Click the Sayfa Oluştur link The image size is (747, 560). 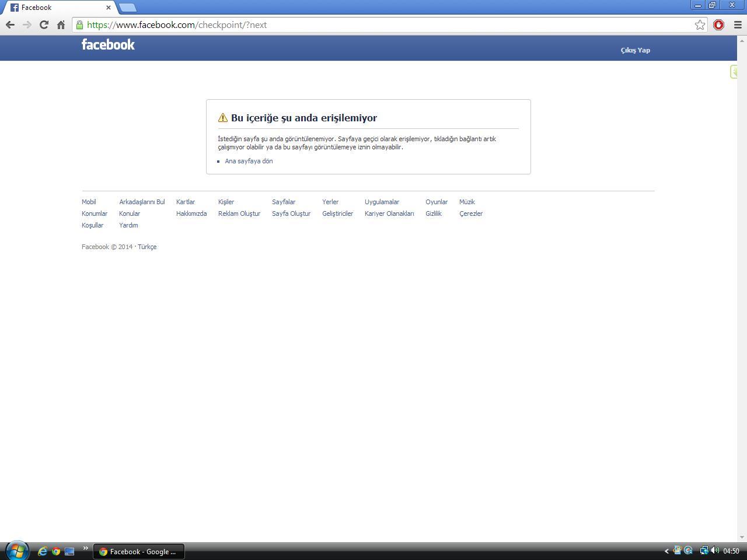click(291, 213)
